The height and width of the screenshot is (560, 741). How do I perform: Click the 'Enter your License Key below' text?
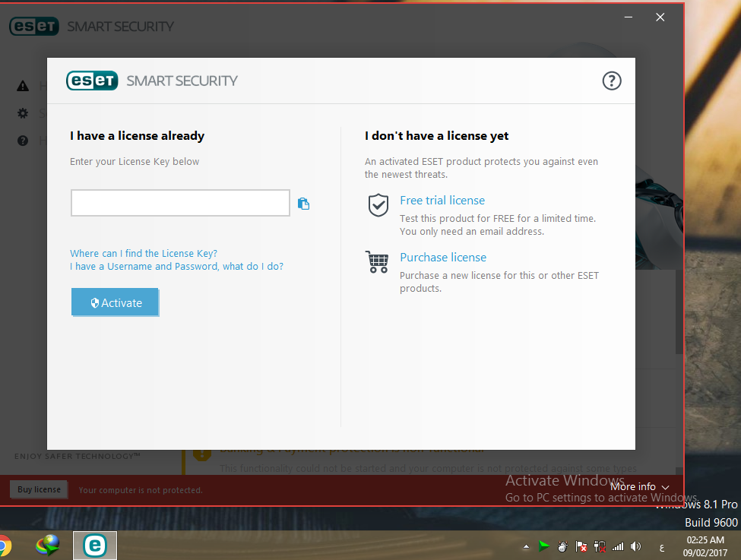(x=135, y=162)
